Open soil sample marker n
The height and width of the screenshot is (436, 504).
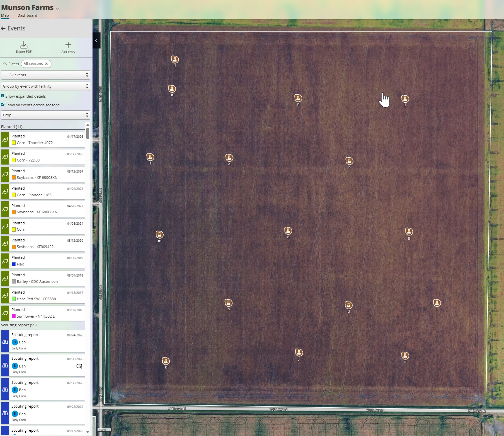point(298,98)
